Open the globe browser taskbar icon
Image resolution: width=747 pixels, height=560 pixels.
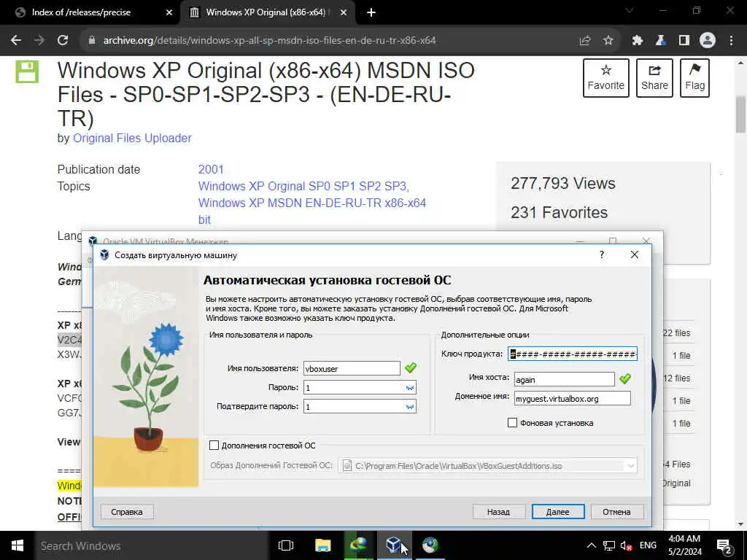point(430,545)
